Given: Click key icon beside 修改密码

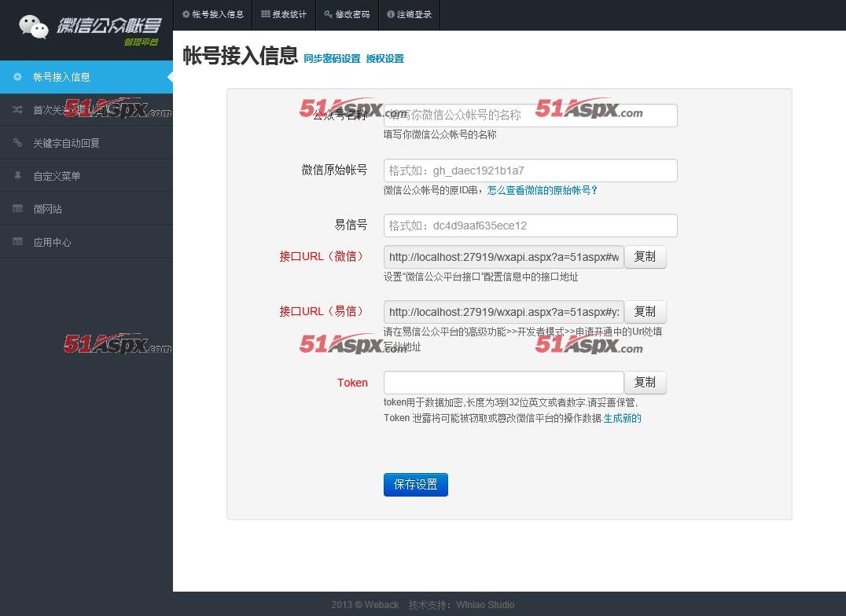Looking at the screenshot, I should (x=328, y=15).
